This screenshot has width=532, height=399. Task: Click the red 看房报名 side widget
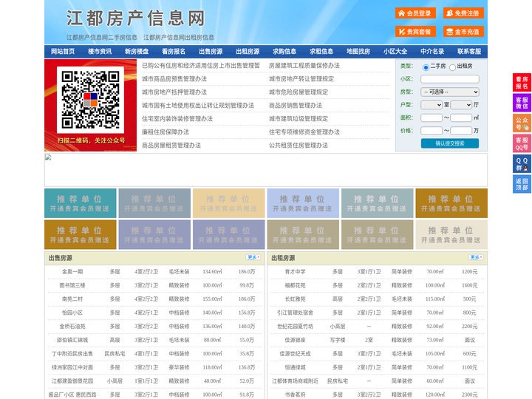pos(522,83)
